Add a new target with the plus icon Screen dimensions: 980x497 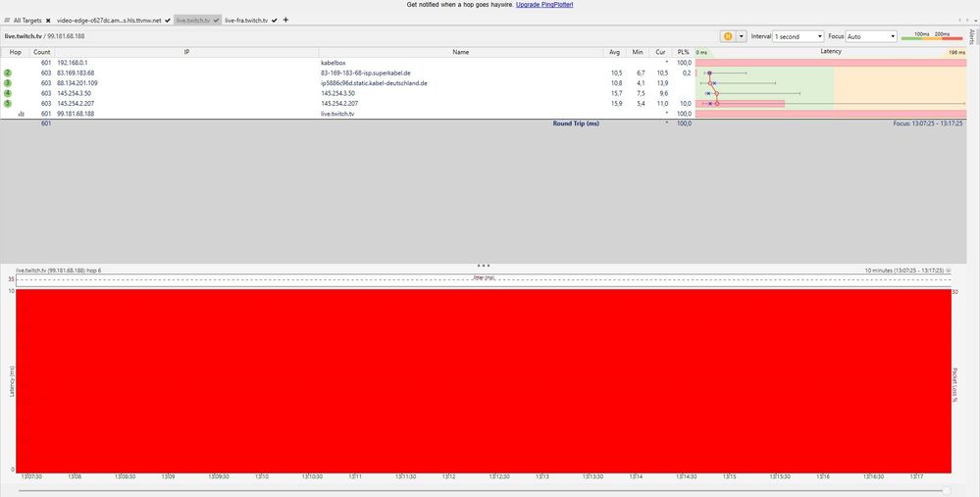[x=285, y=20]
